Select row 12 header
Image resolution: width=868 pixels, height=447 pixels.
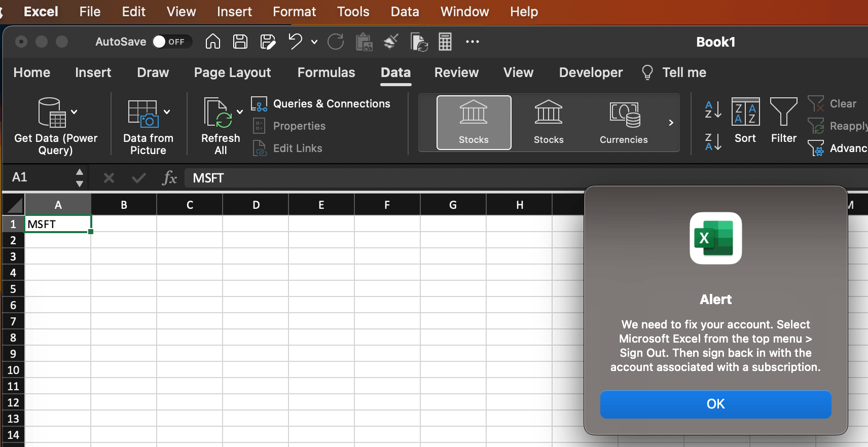click(13, 402)
